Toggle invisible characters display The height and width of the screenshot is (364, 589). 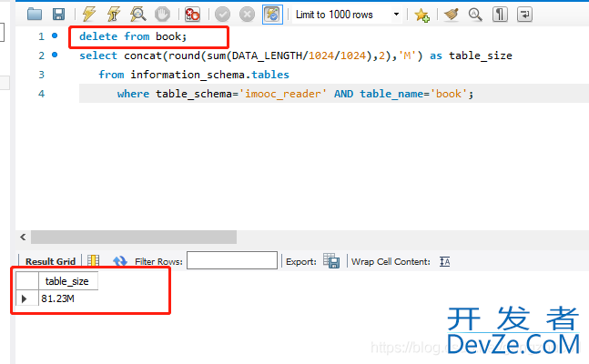click(x=500, y=15)
